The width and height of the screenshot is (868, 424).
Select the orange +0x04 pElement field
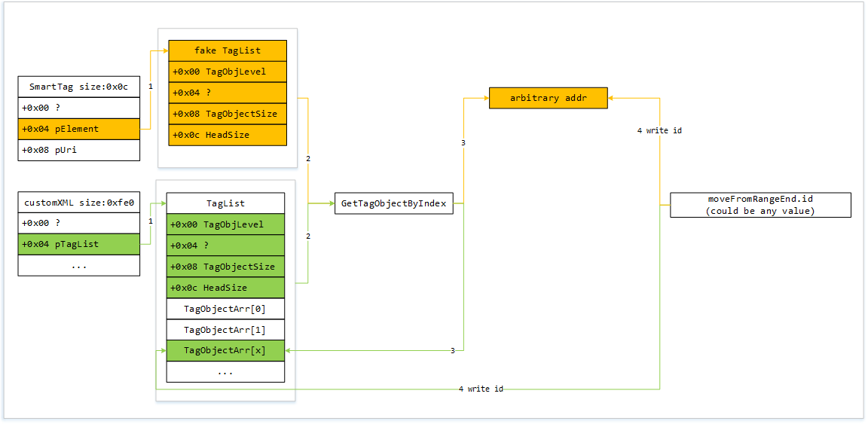[78, 129]
